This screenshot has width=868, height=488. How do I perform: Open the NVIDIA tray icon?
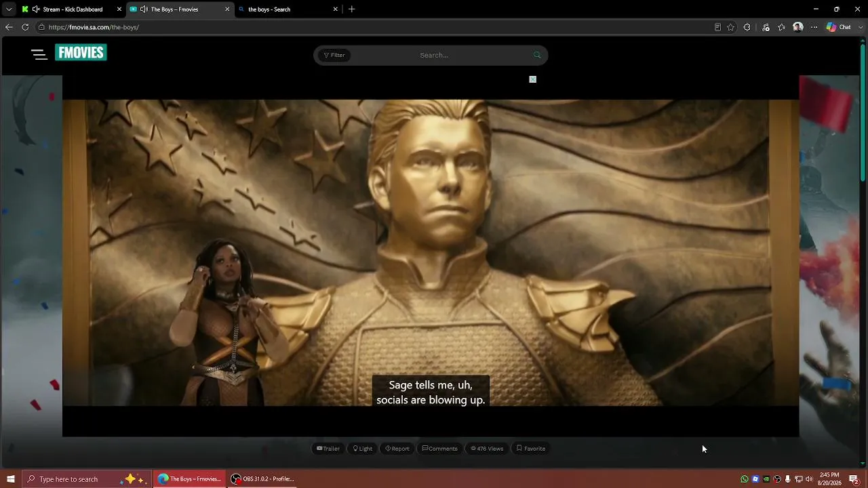point(766,479)
